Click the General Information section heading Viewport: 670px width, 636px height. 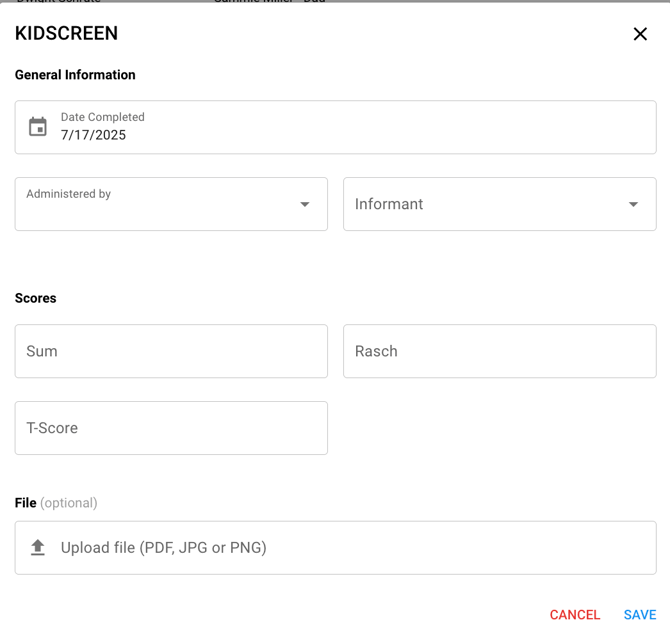[x=75, y=75]
